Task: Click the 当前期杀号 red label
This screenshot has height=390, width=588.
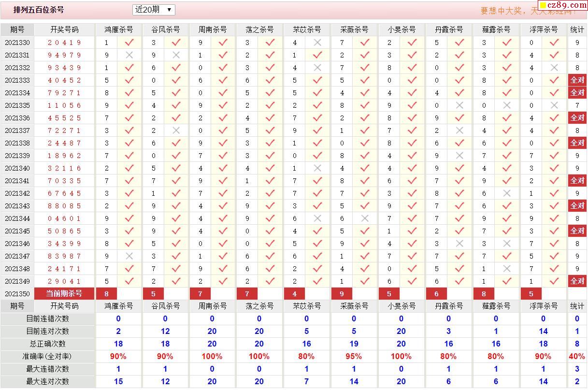Action: 64,293
